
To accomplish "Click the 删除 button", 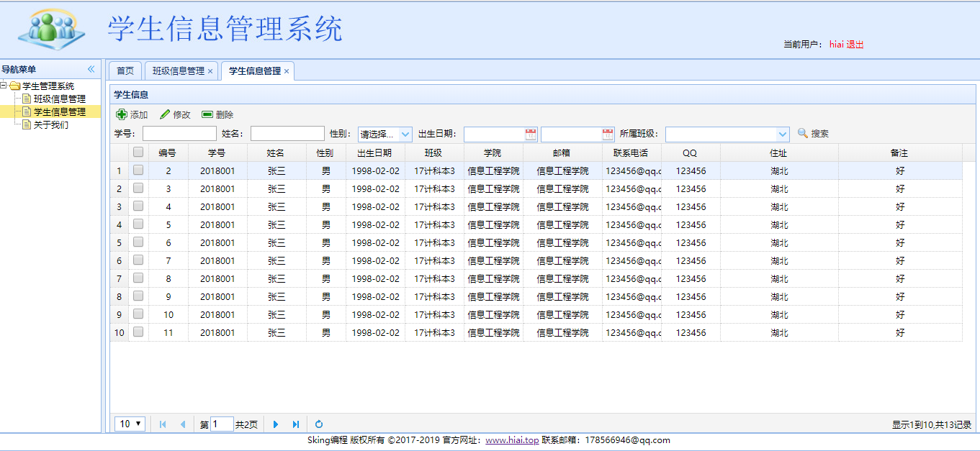I will coord(217,115).
